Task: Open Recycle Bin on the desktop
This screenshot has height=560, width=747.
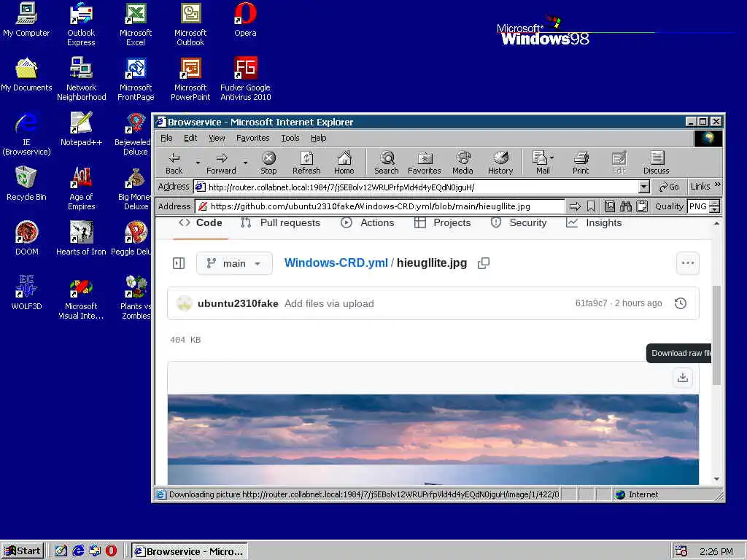Action: pos(26,183)
